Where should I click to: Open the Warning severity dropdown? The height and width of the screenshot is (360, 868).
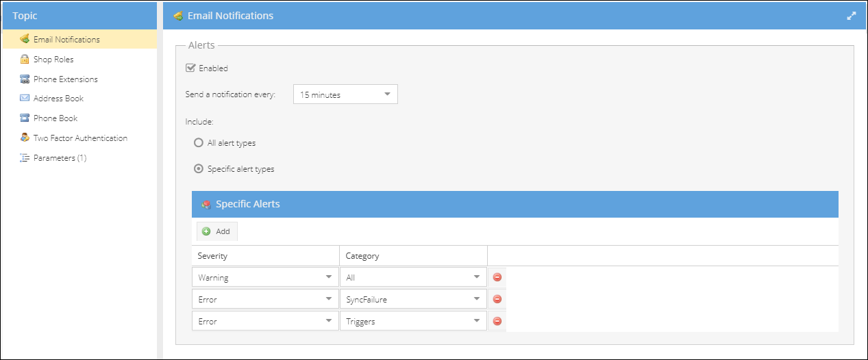(x=265, y=277)
